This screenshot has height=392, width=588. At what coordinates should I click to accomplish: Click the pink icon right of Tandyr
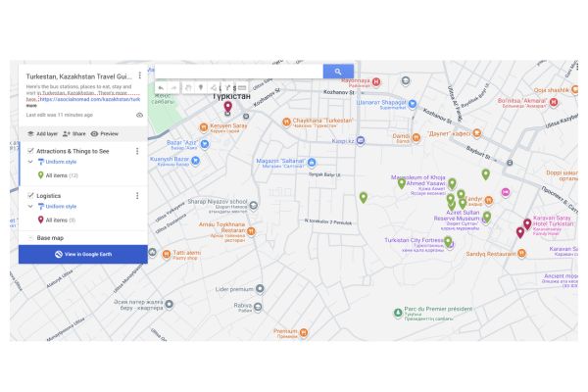click(506, 192)
